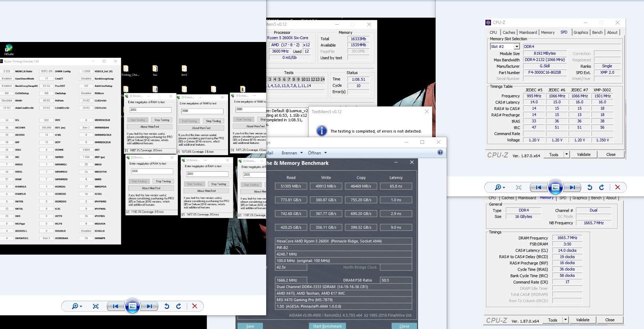Open the Bench tab in the CPU-Z SPD window

(597, 32)
